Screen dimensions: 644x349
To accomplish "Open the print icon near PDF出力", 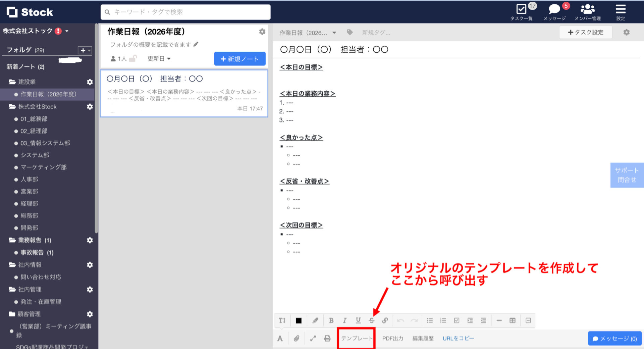I will coord(327,338).
